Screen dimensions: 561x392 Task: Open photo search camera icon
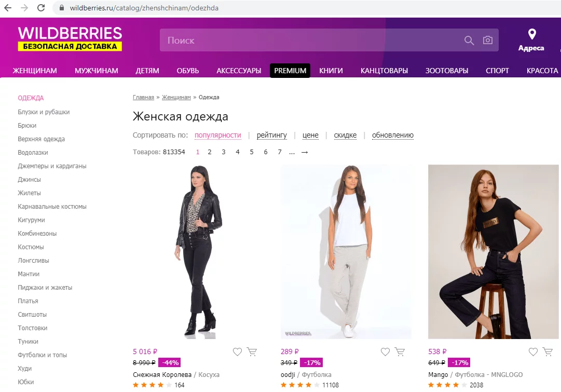(x=488, y=40)
